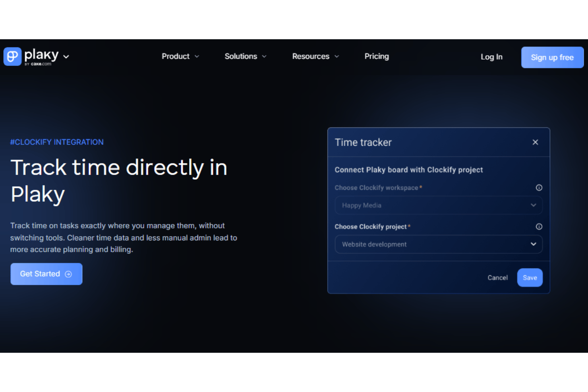Click the Get Started button
This screenshot has height=392, width=588.
[x=46, y=274]
